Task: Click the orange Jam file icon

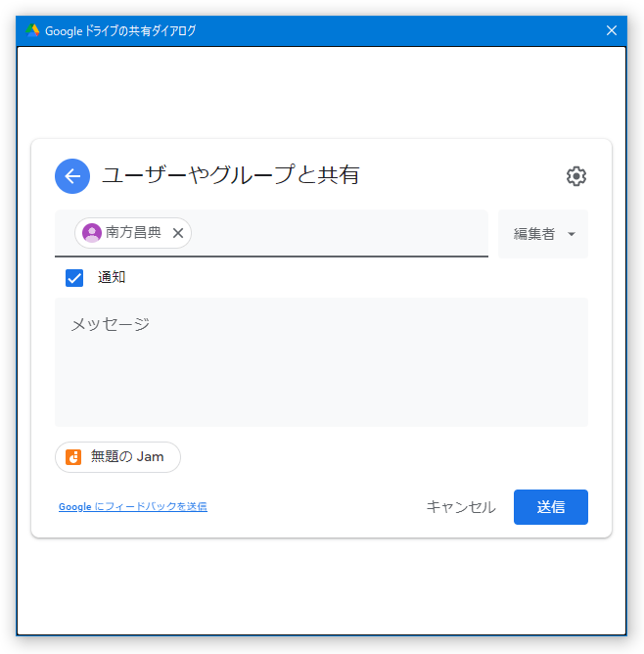Action: click(73, 457)
